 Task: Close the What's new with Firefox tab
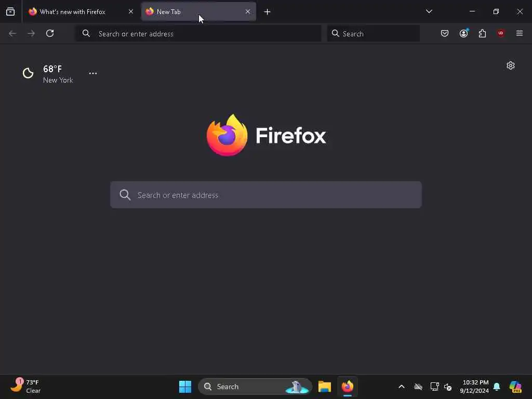(130, 11)
